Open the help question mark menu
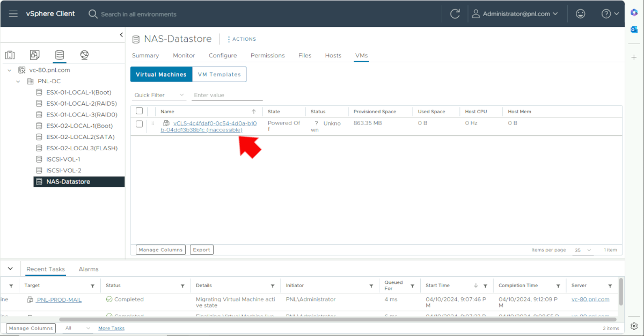Screen dimensions: 644x336 coord(610,14)
